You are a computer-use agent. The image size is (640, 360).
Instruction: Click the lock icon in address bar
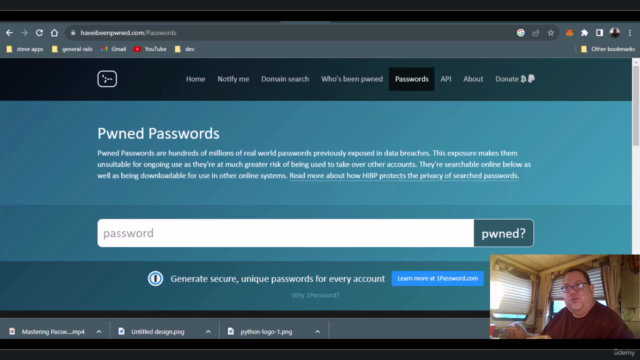(73, 33)
